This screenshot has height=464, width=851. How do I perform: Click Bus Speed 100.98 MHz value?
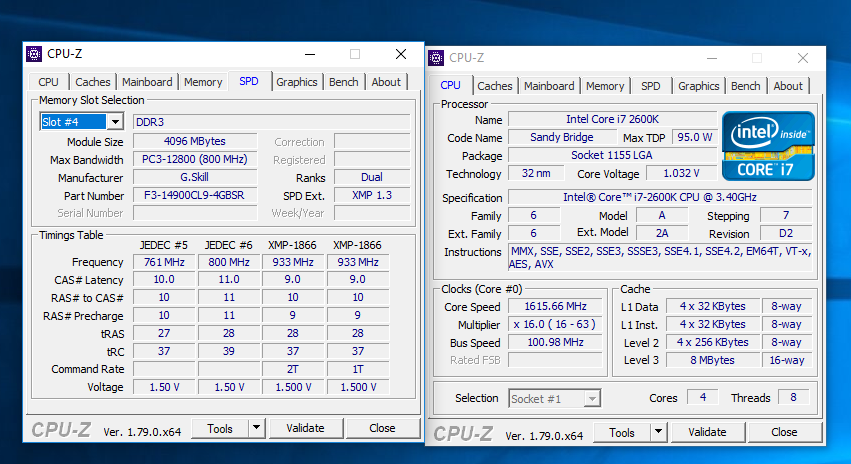pos(555,342)
